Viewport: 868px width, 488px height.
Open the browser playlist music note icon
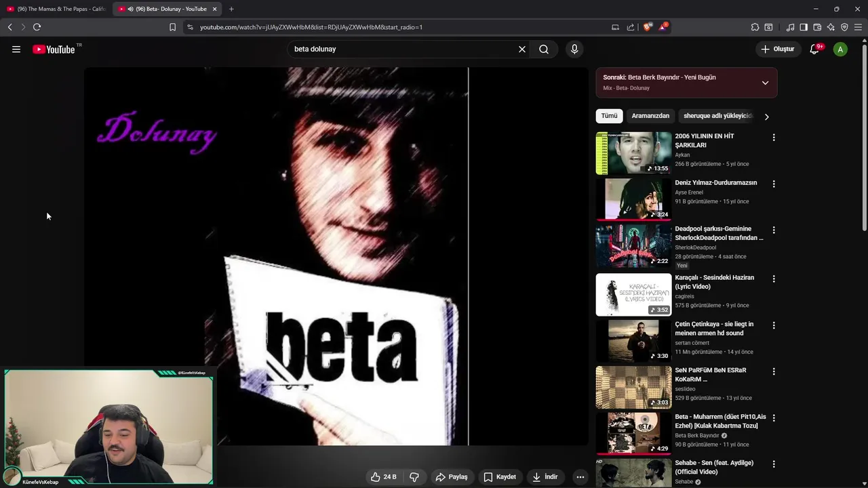point(790,27)
